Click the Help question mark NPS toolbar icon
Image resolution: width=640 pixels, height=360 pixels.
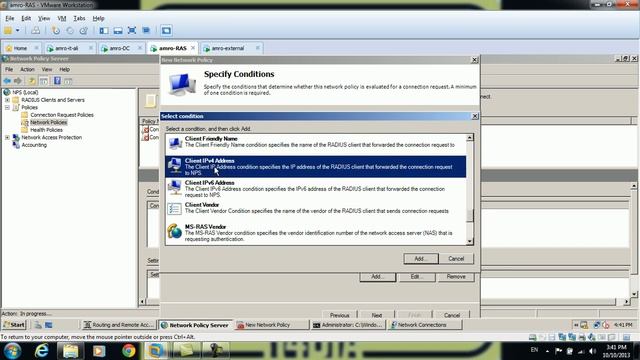(x=57, y=81)
